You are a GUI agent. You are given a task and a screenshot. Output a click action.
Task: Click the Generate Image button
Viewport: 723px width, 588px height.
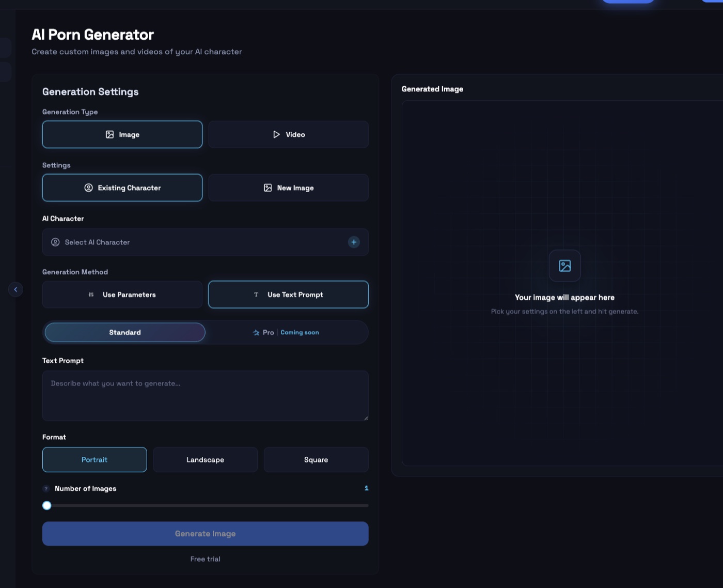tap(205, 534)
